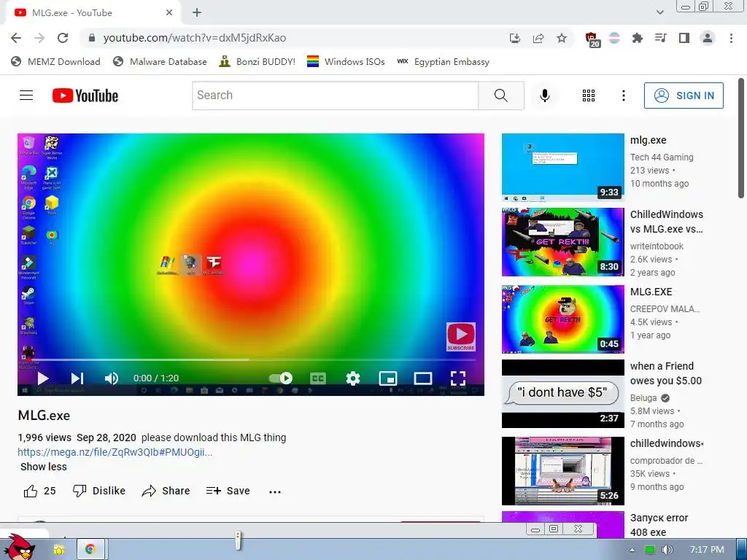Open the Malware Database bookmark
Image resolution: width=747 pixels, height=560 pixels.
coord(160,61)
